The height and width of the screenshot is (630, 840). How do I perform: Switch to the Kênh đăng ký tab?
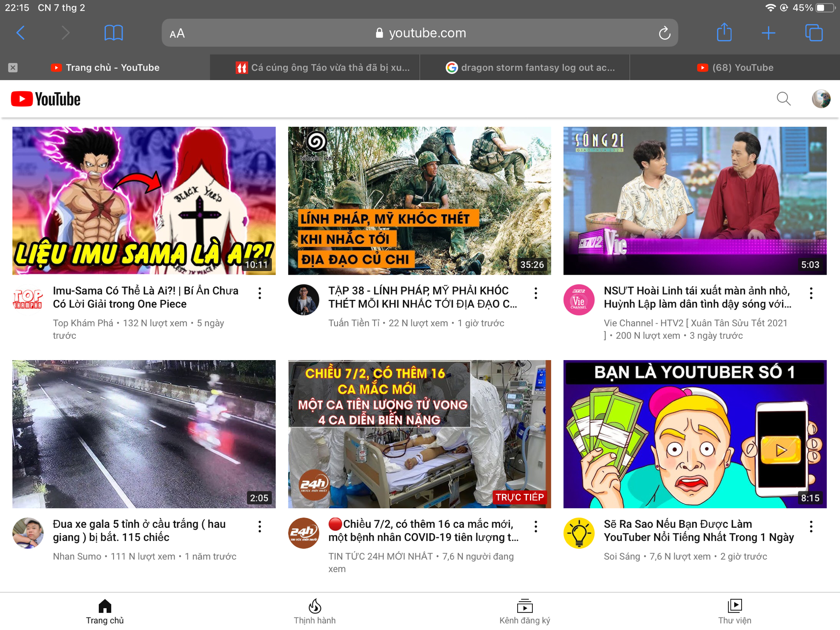[x=525, y=611]
